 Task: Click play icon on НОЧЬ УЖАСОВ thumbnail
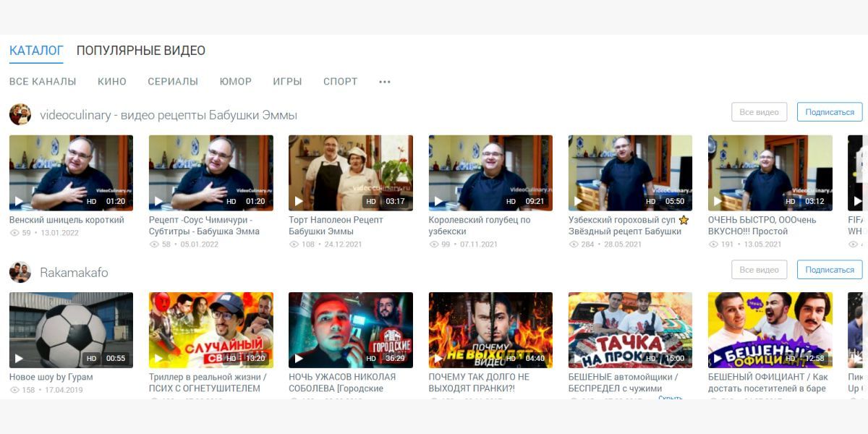click(x=298, y=358)
